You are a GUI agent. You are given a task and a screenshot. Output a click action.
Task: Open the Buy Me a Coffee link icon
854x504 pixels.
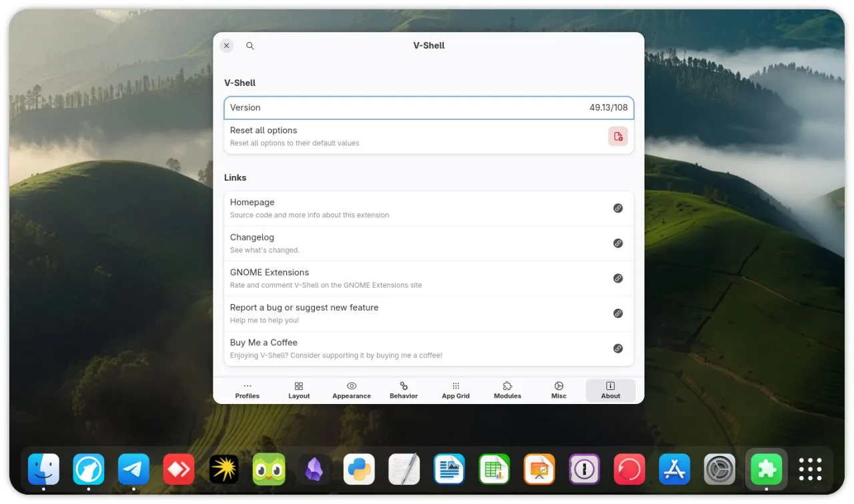coord(618,348)
